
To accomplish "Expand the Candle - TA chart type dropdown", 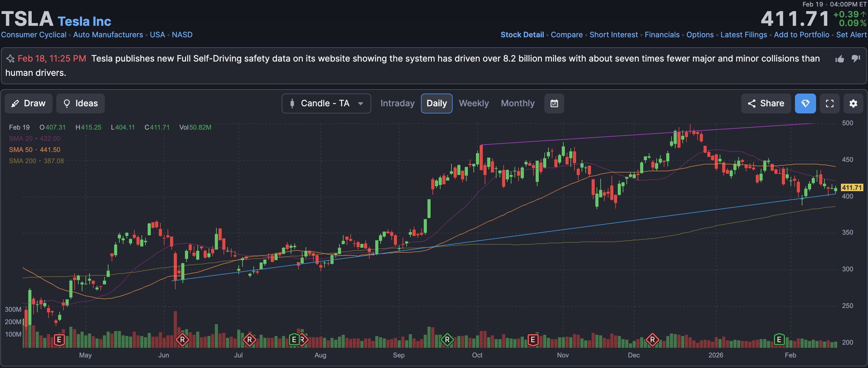I will (326, 103).
